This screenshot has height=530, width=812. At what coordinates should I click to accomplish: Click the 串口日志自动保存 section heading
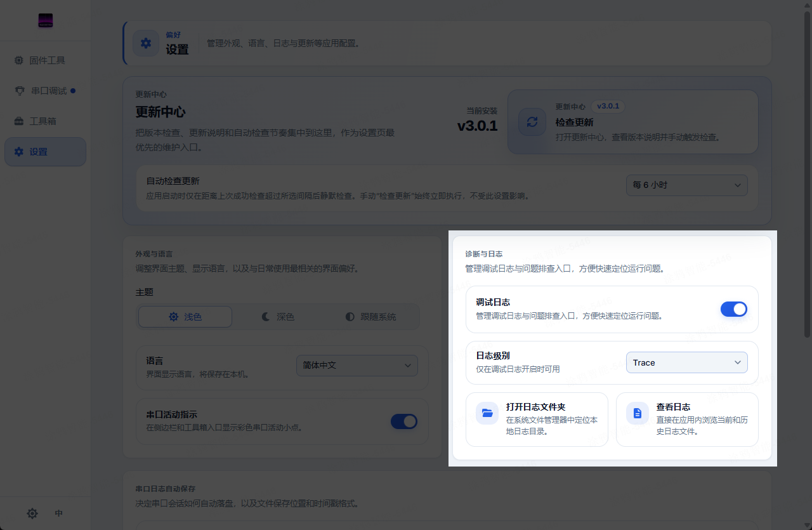(166, 489)
